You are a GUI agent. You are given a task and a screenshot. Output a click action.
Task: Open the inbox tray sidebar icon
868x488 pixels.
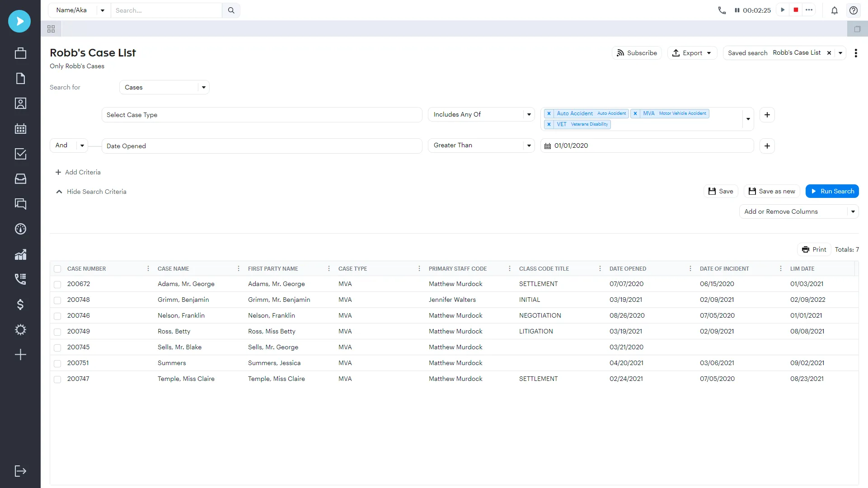tap(20, 179)
